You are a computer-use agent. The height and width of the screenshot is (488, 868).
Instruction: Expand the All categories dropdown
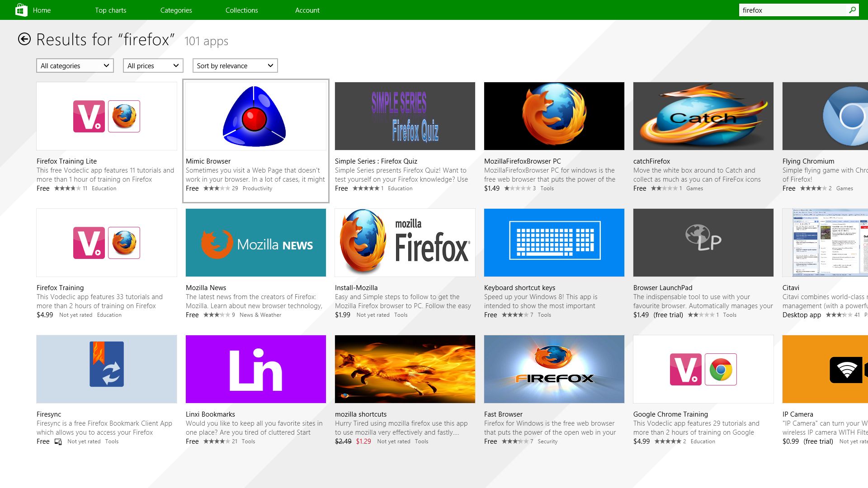[75, 66]
